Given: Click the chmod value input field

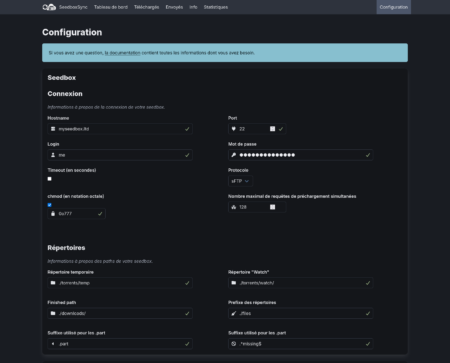Looking at the screenshot, I should pyautogui.click(x=77, y=214).
